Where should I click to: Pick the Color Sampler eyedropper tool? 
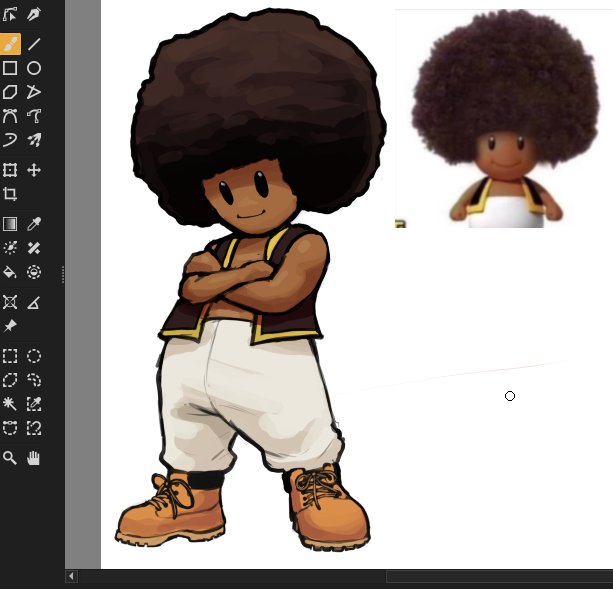coord(34,224)
